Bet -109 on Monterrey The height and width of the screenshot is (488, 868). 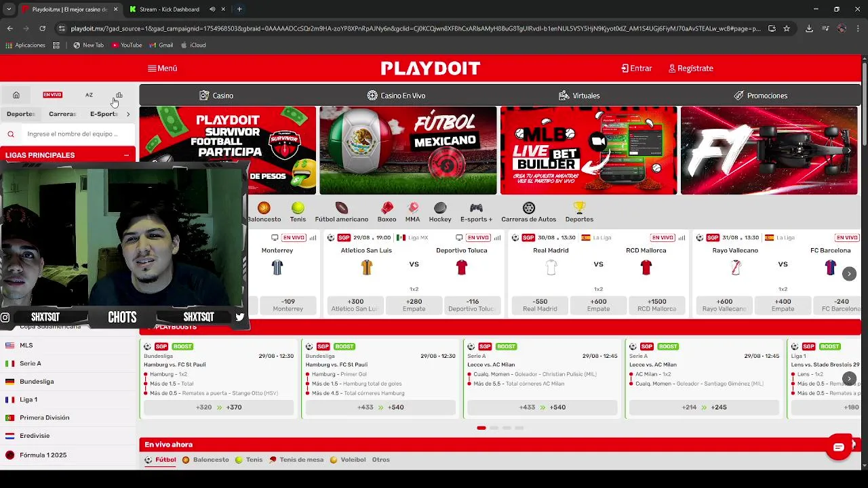288,305
